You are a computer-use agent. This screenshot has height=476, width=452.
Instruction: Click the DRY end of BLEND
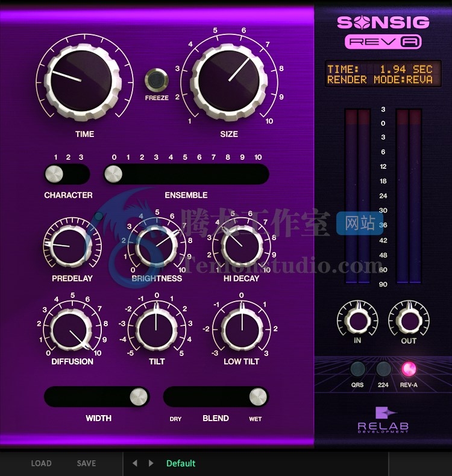tap(175, 419)
